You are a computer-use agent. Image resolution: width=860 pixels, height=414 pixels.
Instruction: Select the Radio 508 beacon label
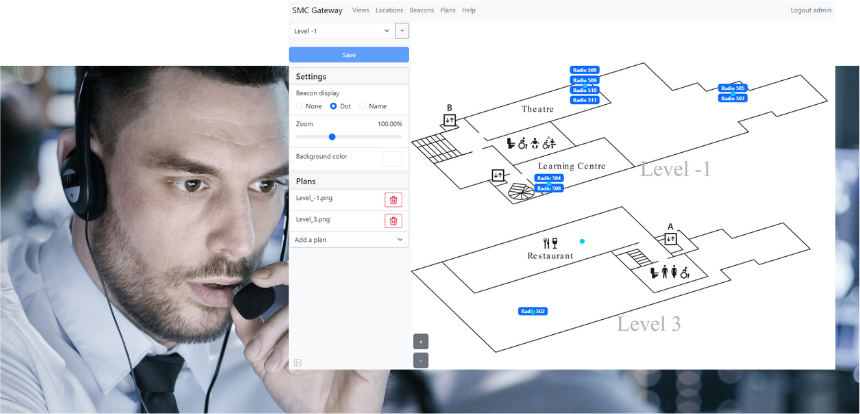(x=549, y=188)
